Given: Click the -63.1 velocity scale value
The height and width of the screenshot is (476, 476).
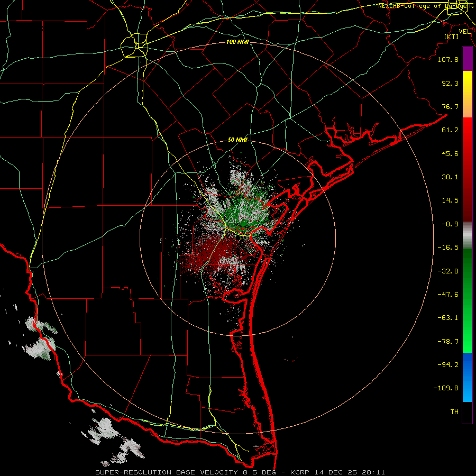Looking at the screenshot, I should coord(448,318).
